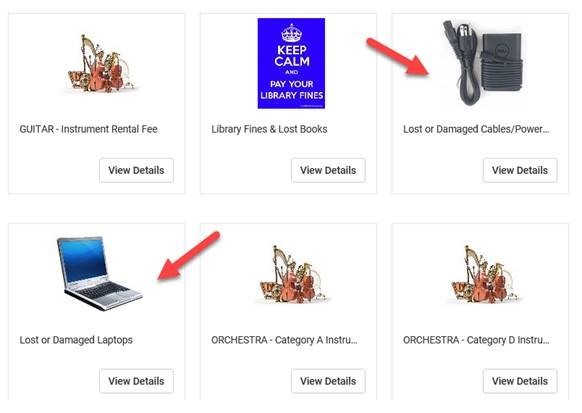Screen dimensions: 582x413
Task: Open the Lost or Damaged Cables/Power title
Action: pos(476,129)
